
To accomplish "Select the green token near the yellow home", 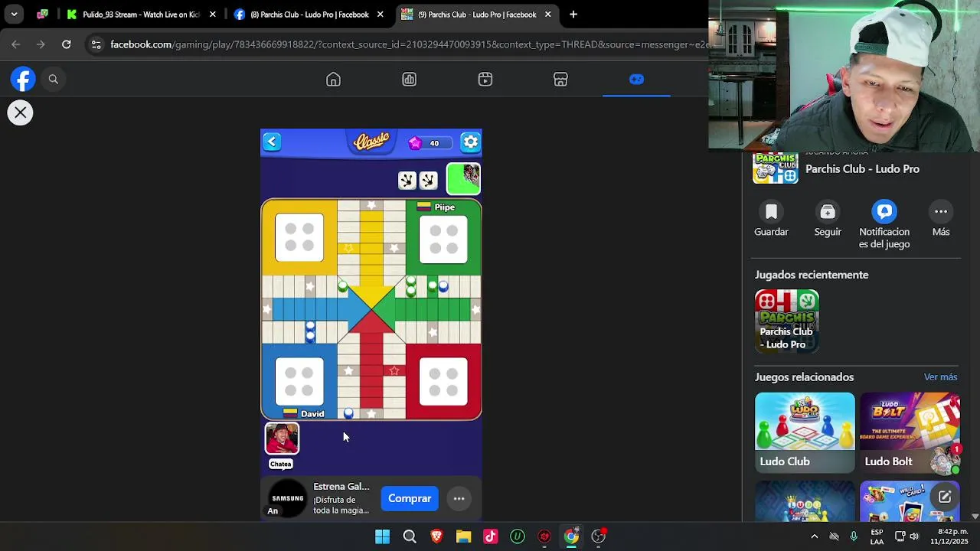I will [342, 287].
